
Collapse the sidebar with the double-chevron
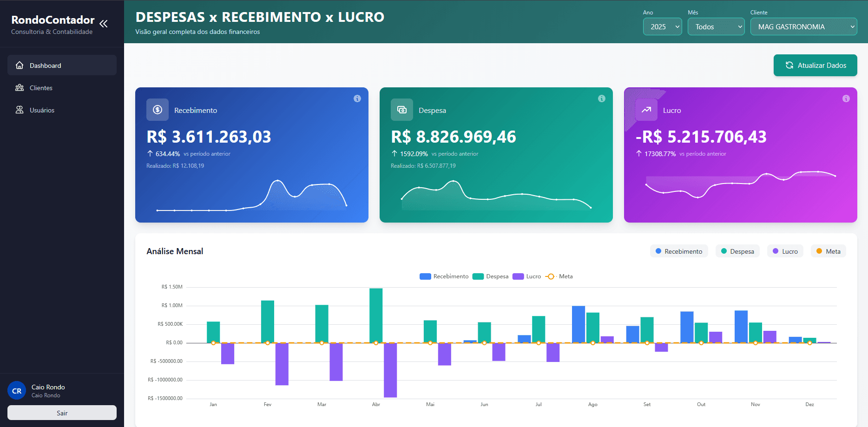(x=104, y=23)
